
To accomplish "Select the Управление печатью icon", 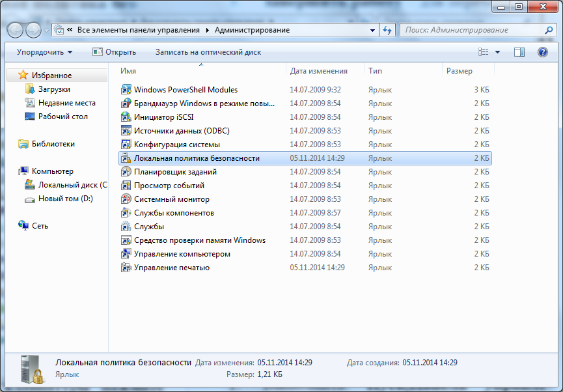I will point(126,268).
